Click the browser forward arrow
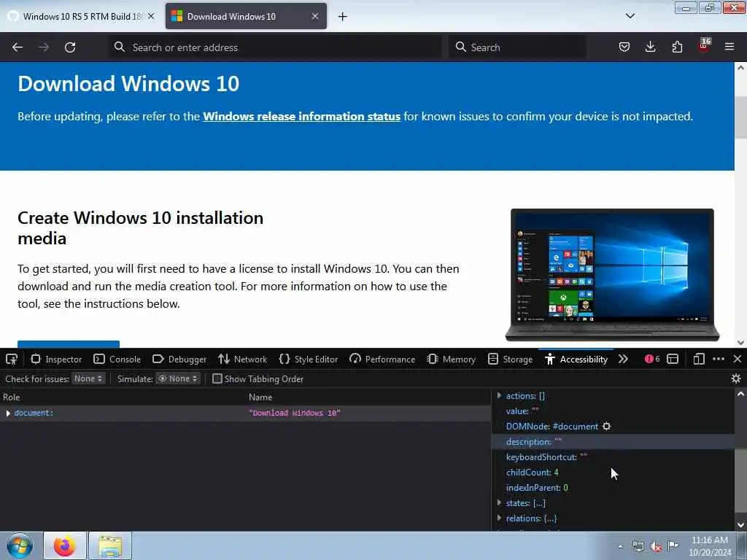 click(43, 47)
